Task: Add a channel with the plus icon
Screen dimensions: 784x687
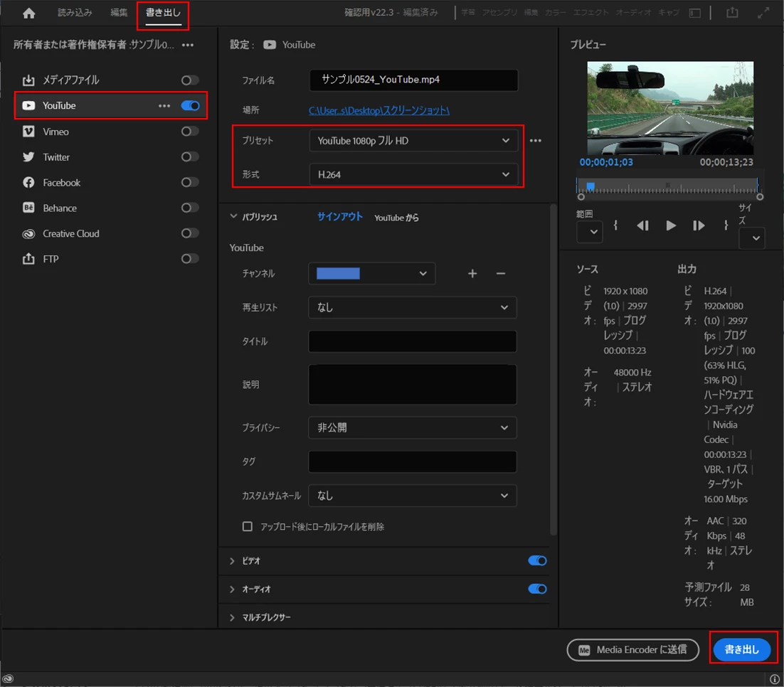Action: pyautogui.click(x=472, y=274)
